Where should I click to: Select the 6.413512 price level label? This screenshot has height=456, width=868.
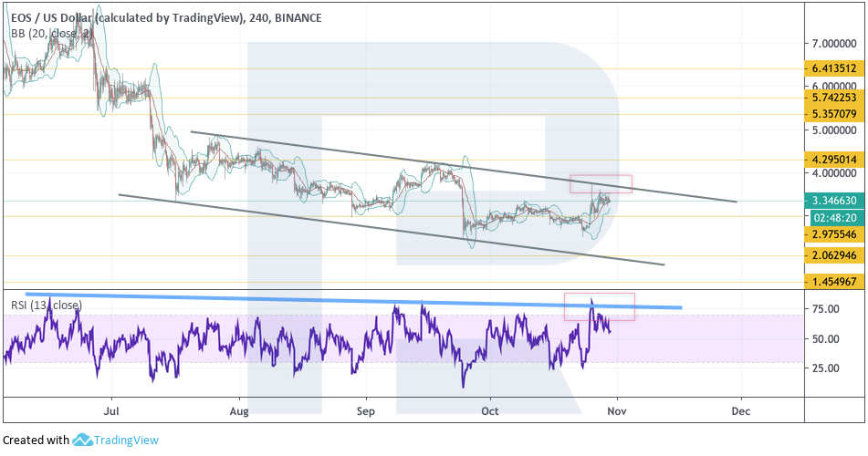pos(832,68)
